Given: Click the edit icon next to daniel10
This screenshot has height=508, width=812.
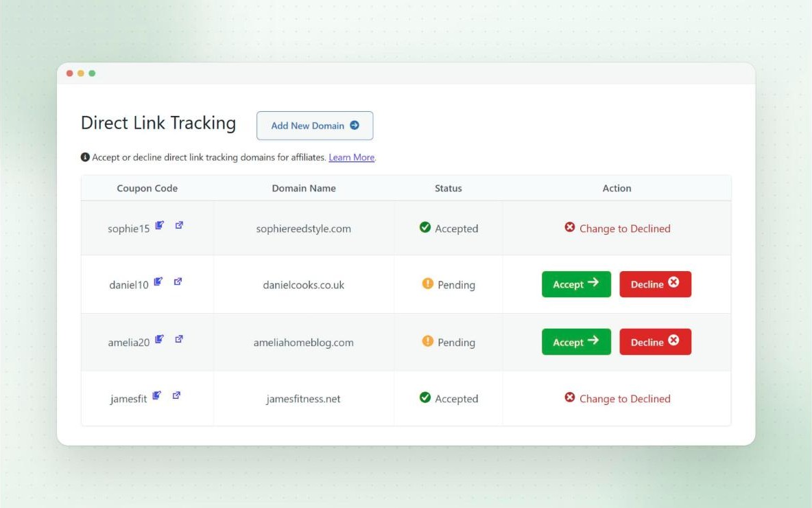Looking at the screenshot, I should coord(158,281).
